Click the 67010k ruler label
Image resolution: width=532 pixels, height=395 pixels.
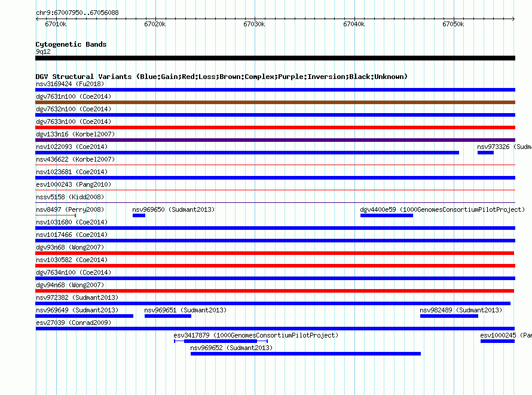56,24
